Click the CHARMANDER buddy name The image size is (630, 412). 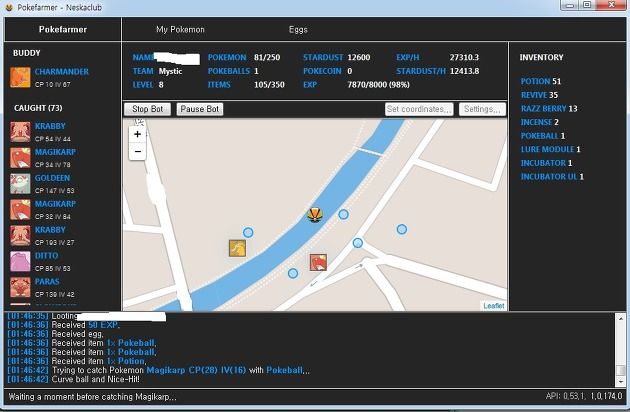pyautogui.click(x=62, y=72)
